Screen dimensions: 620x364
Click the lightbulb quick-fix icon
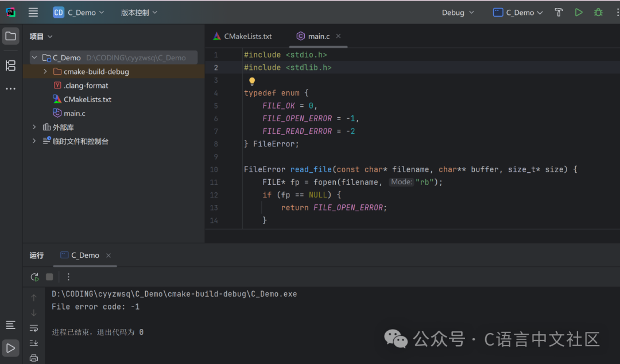pyautogui.click(x=252, y=82)
